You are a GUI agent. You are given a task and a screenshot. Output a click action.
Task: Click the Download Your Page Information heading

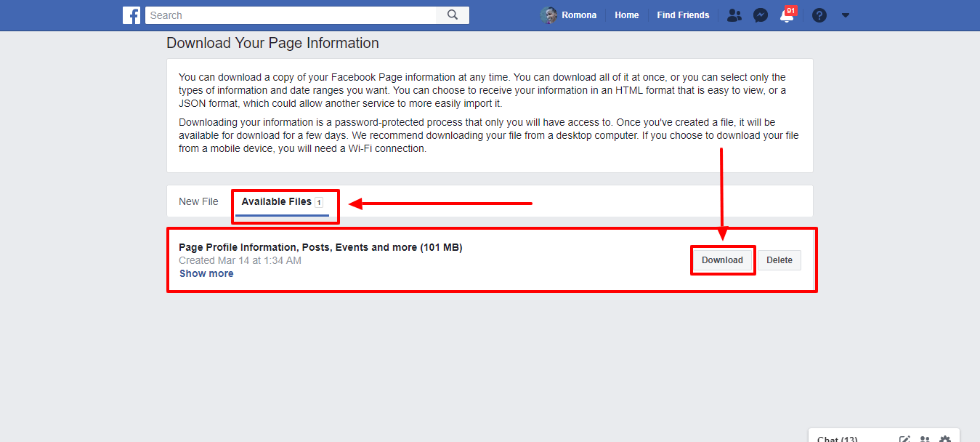272,43
